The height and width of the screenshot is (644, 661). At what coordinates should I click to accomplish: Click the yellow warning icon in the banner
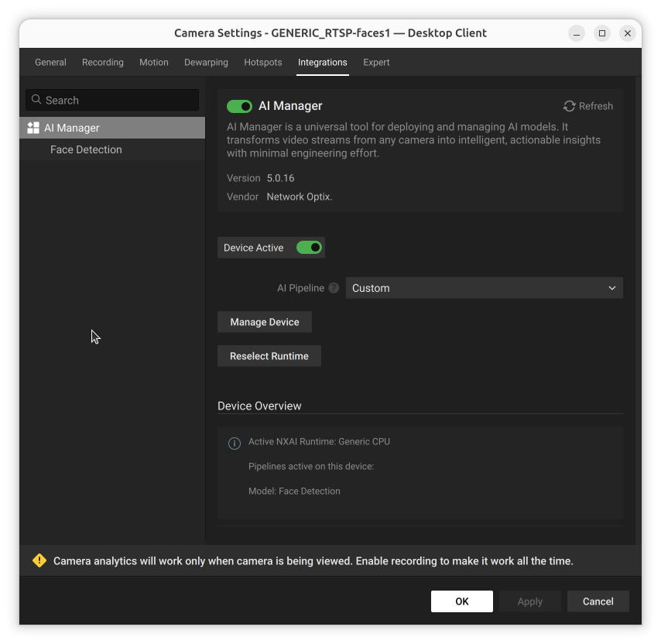(39, 560)
